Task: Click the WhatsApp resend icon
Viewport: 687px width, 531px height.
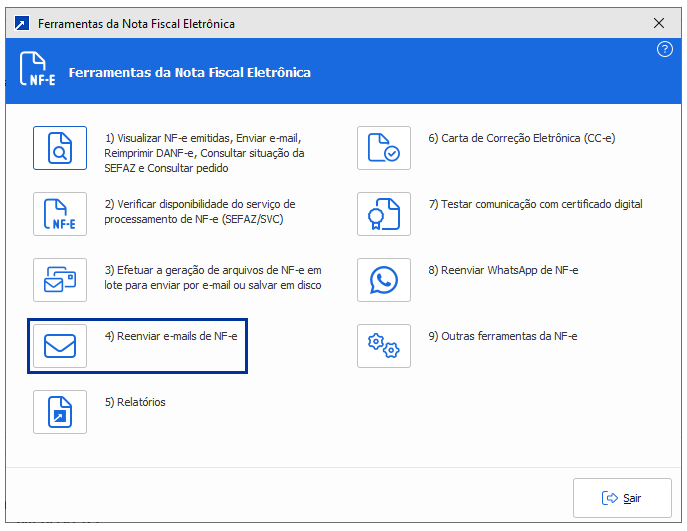Action: [384, 280]
